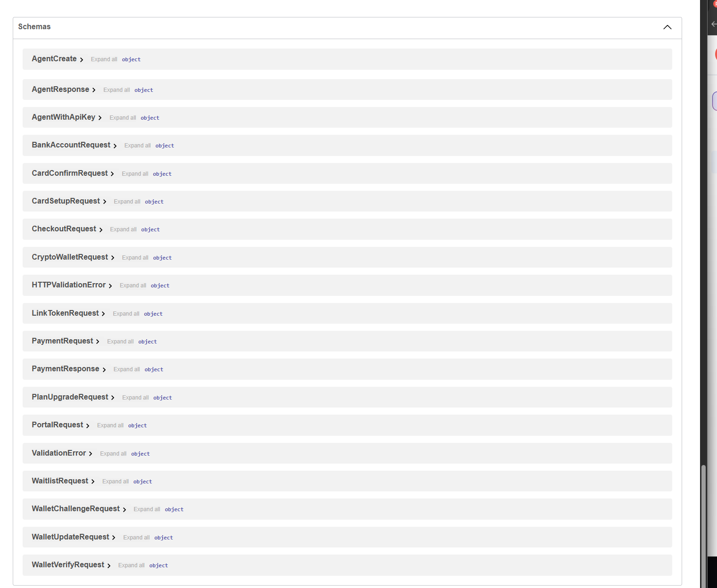Expand the ValidationError schema
717x588 pixels.
click(x=58, y=453)
